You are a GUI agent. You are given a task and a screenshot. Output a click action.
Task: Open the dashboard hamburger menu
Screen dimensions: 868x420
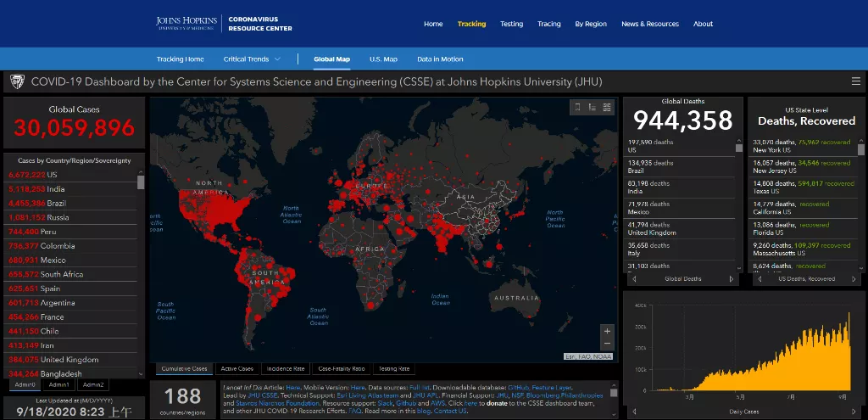point(856,82)
